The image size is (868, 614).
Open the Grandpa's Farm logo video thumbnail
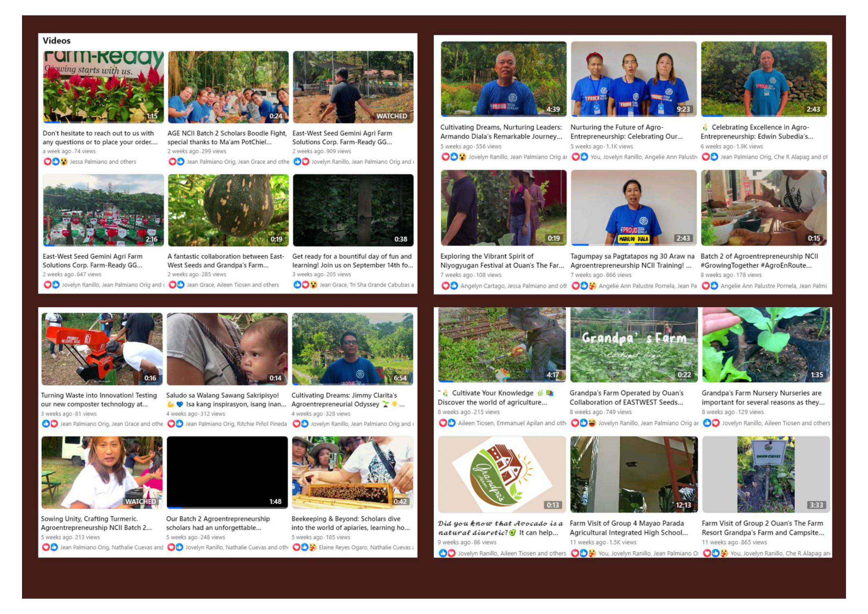click(x=502, y=474)
